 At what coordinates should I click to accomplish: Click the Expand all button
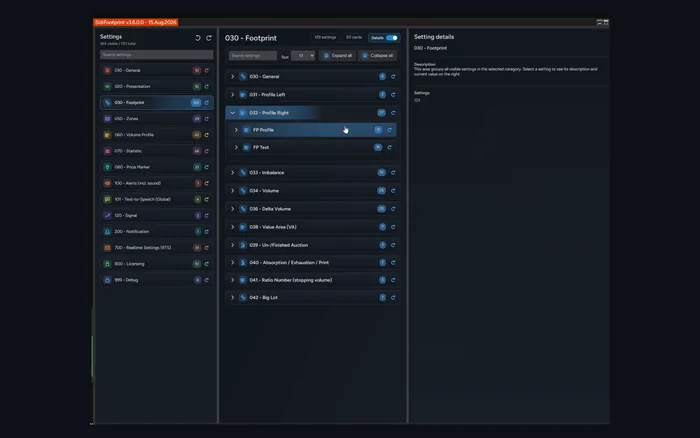(x=338, y=56)
